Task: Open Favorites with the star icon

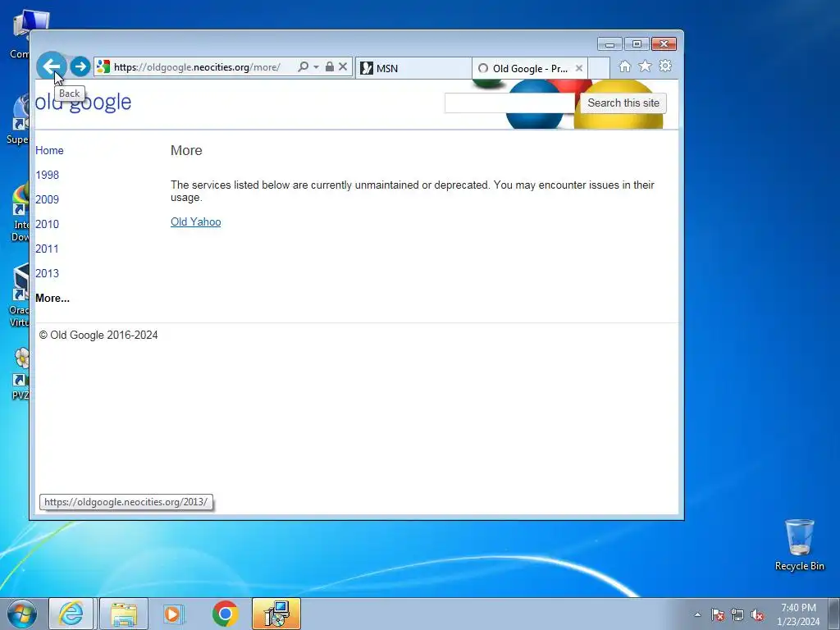Action: pos(645,66)
